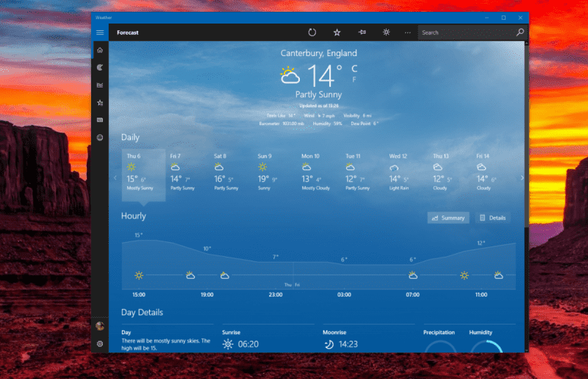Open the hamburger navigation menu
The height and width of the screenshot is (379, 588).
(x=100, y=32)
